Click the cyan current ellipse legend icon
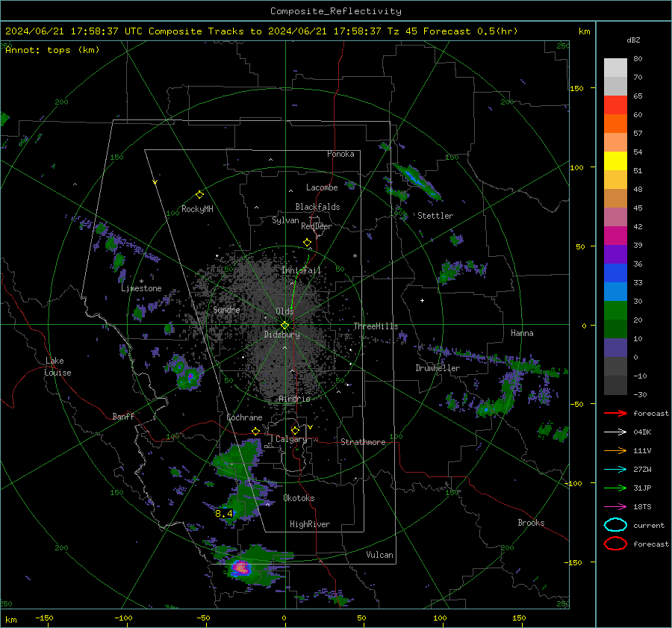672x628 pixels. (615, 525)
